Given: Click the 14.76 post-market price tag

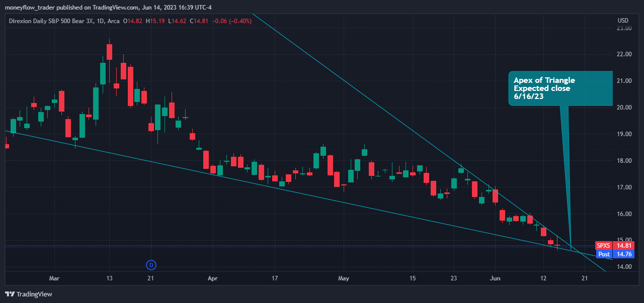Looking at the screenshot, I should point(624,254).
